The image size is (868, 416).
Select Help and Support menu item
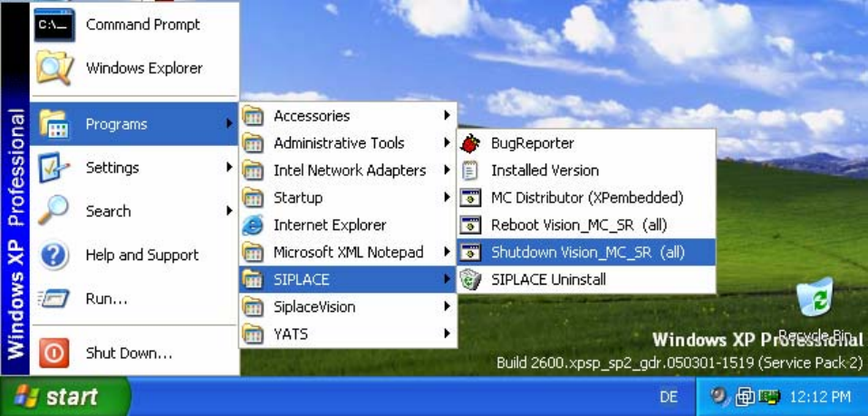(x=134, y=255)
